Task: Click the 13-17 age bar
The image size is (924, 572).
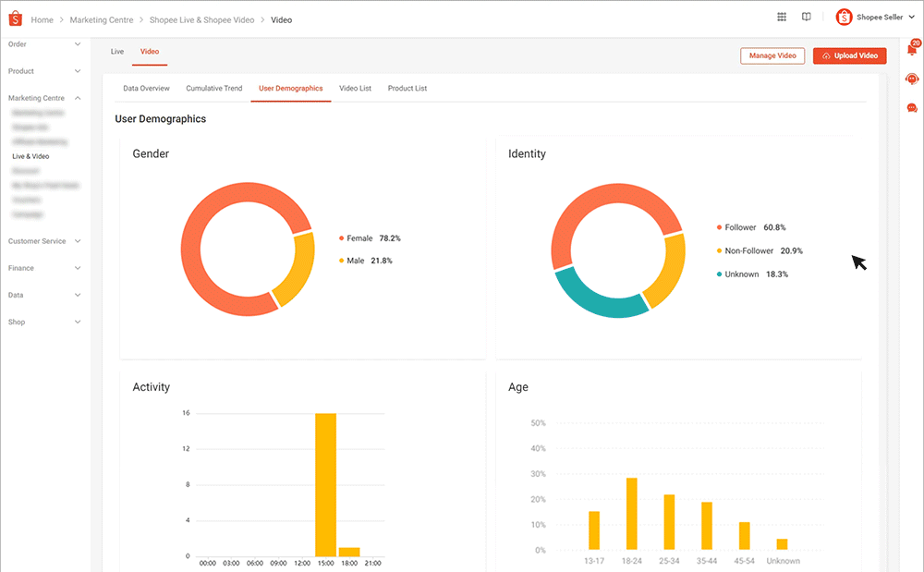Action: pyautogui.click(x=594, y=530)
